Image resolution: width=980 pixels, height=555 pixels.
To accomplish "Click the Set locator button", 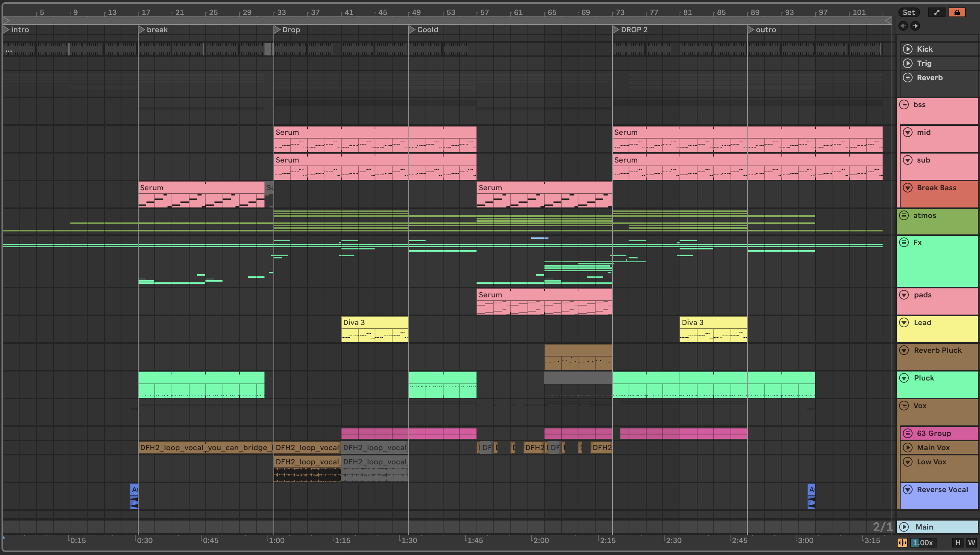I will [908, 12].
